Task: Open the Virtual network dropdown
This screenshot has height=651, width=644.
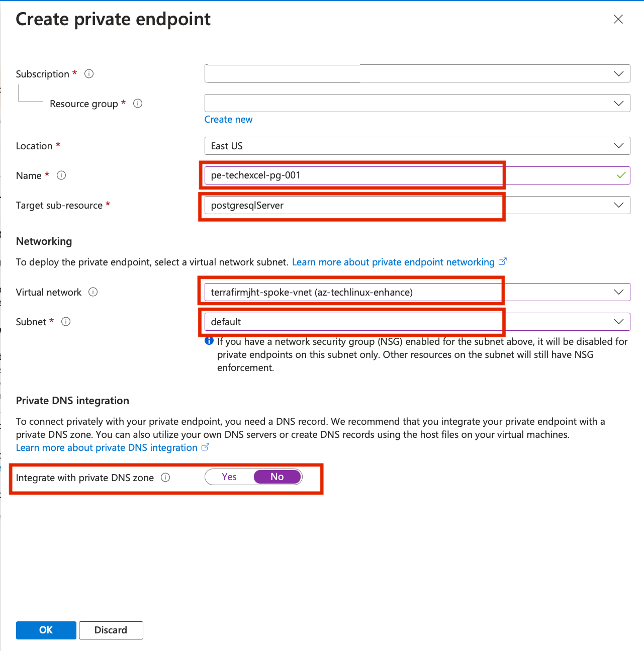Action: pyautogui.click(x=417, y=292)
